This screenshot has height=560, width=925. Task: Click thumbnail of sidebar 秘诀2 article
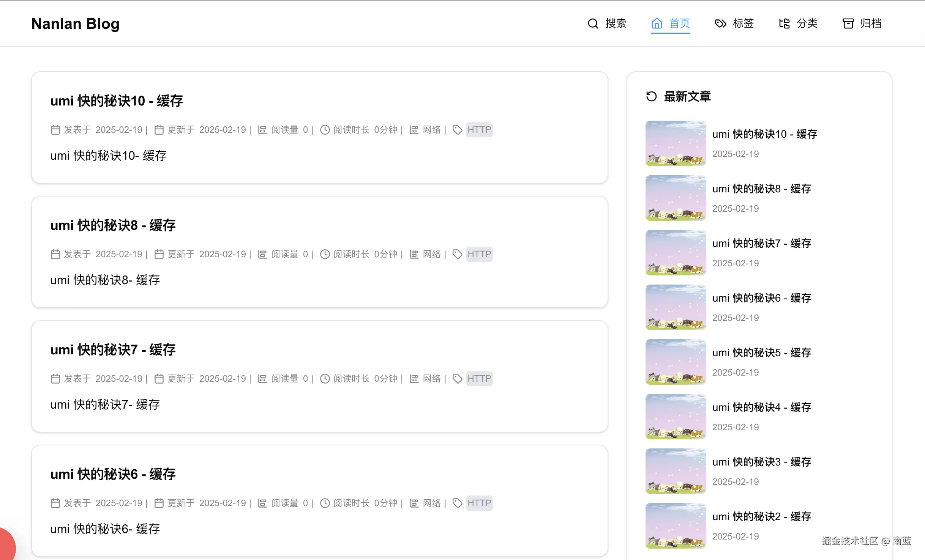point(676,526)
